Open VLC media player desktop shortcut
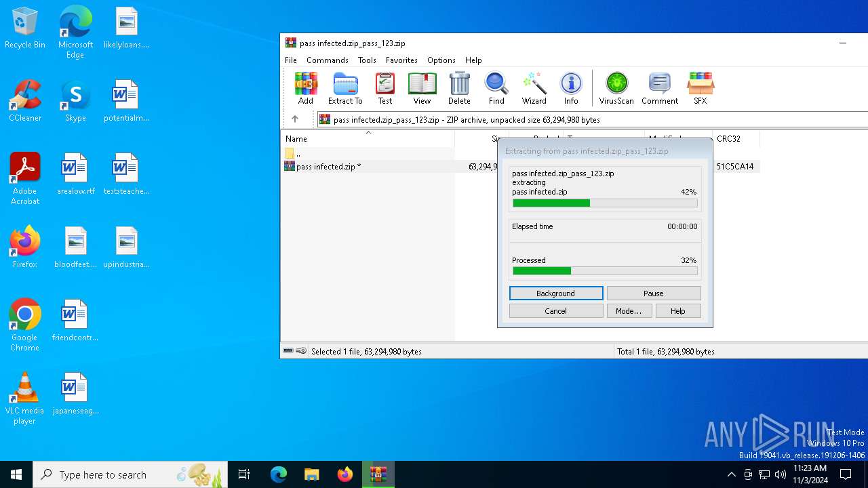This screenshot has height=488, width=868. click(25, 399)
